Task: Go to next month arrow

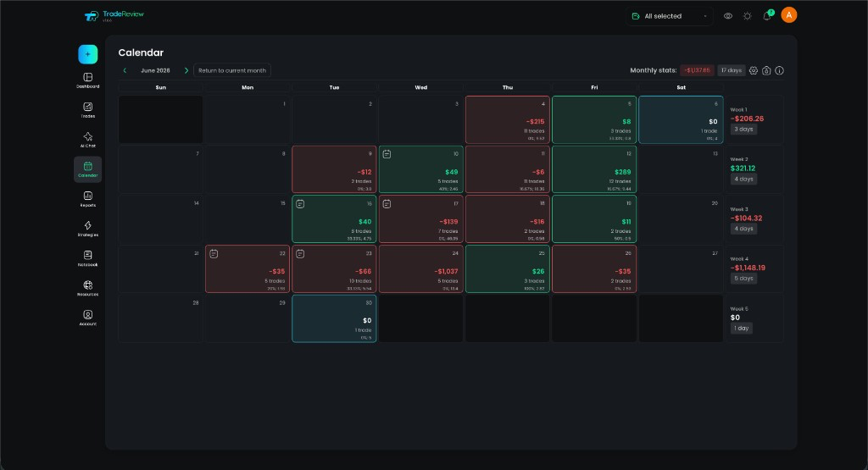Action: pyautogui.click(x=186, y=70)
